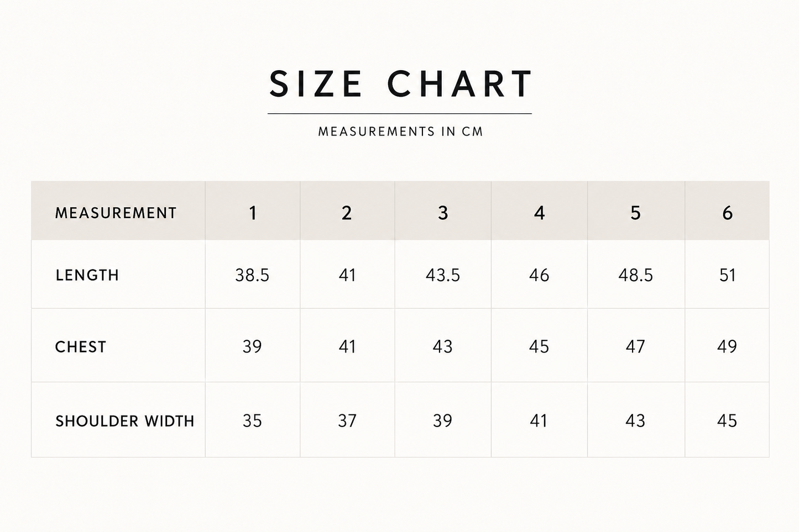The height and width of the screenshot is (532, 799).
Task: Select the MEASUREMENTS IN CM subtitle
Action: [400, 131]
